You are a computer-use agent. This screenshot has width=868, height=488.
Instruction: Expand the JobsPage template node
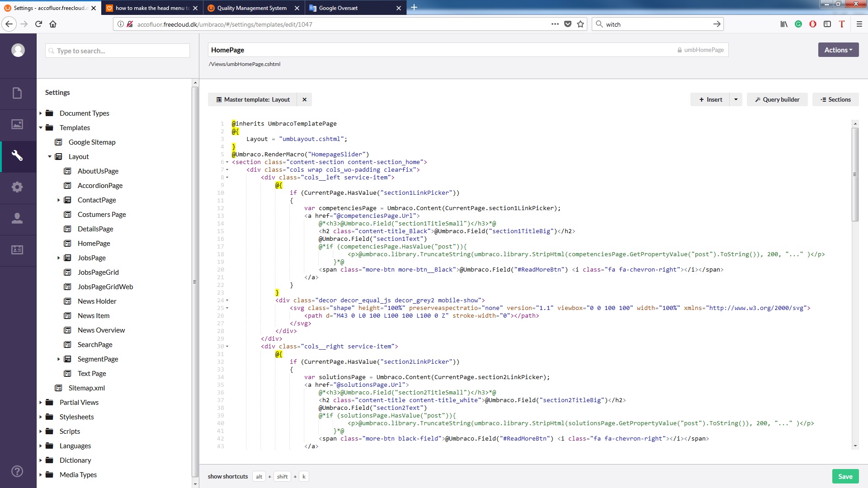click(x=58, y=258)
